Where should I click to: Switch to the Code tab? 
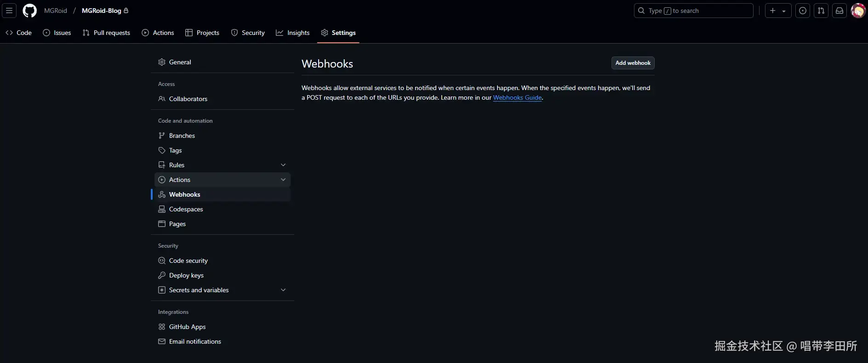coord(19,33)
